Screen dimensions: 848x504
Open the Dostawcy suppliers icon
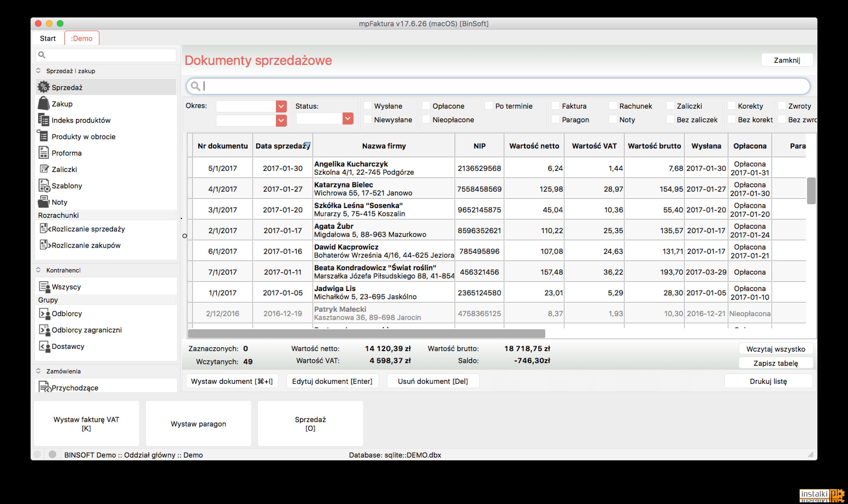point(45,347)
